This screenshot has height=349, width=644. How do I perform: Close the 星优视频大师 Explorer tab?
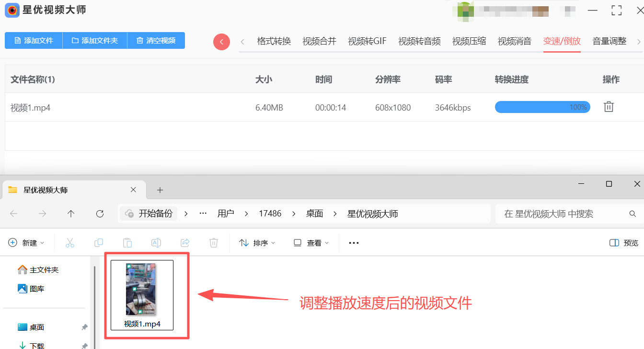click(133, 190)
